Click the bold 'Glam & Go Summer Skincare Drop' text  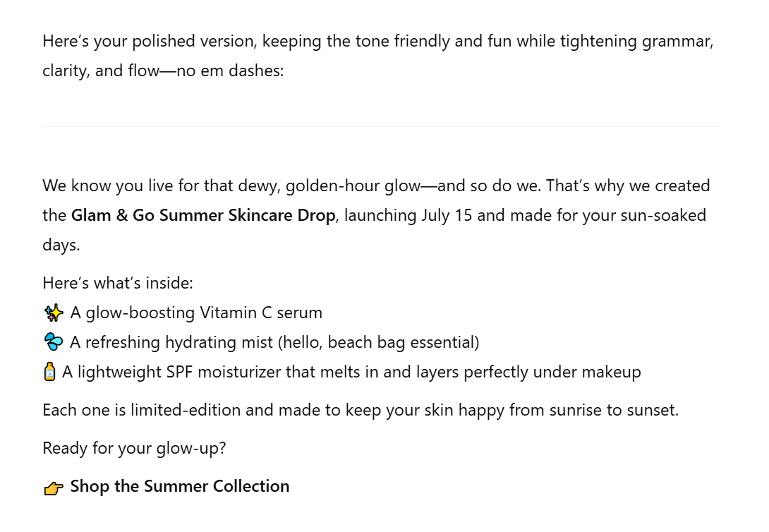tap(203, 215)
